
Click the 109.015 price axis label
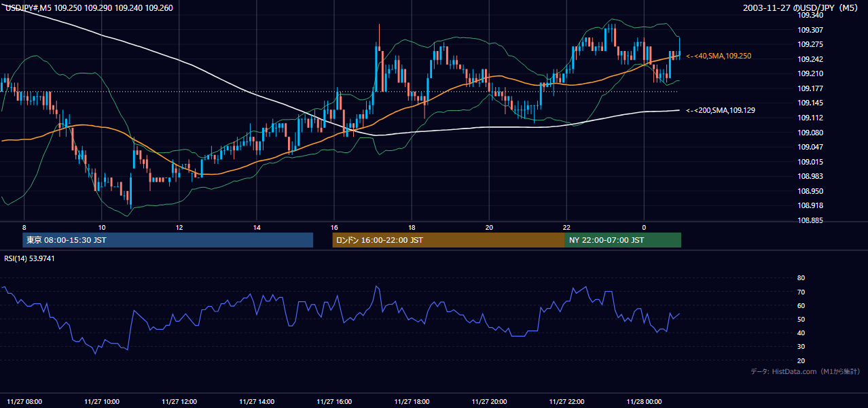tap(810, 162)
